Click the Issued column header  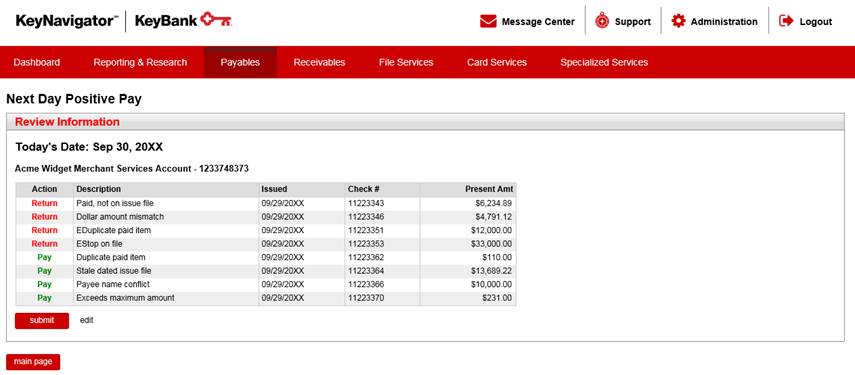pyautogui.click(x=274, y=189)
